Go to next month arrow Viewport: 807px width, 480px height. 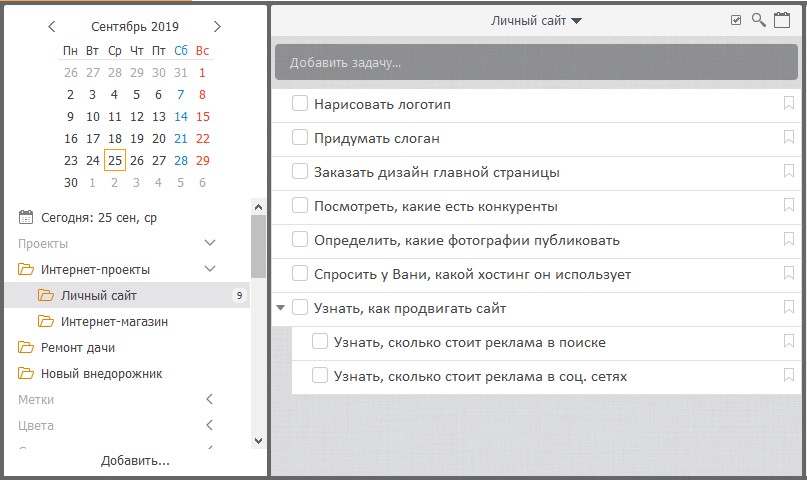coord(217,26)
